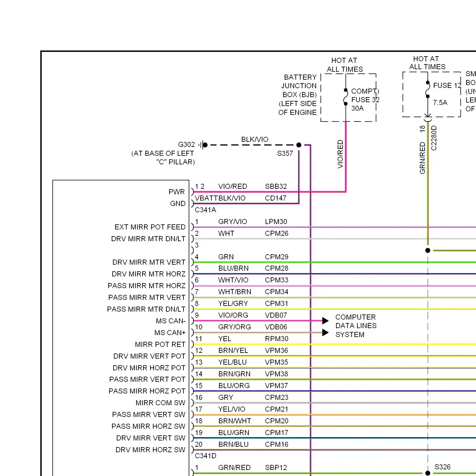The width and height of the screenshot is (476, 476).
Task: Select the VDB07 circuit code
Action: point(276,315)
